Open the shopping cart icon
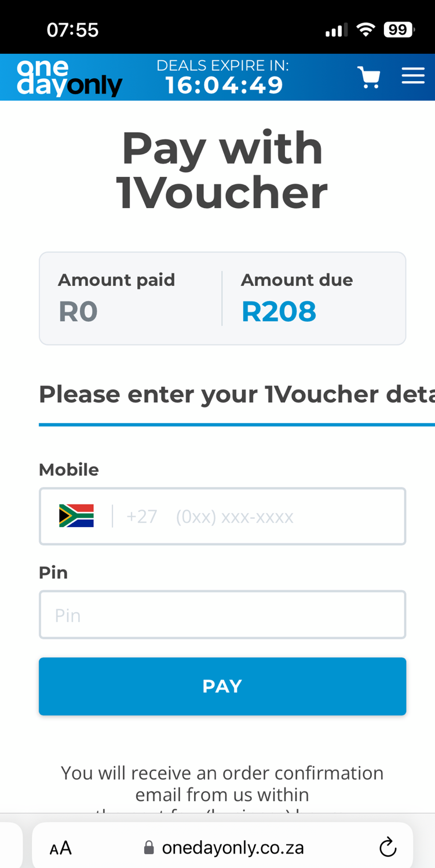The height and width of the screenshot is (868, 435). [x=369, y=76]
